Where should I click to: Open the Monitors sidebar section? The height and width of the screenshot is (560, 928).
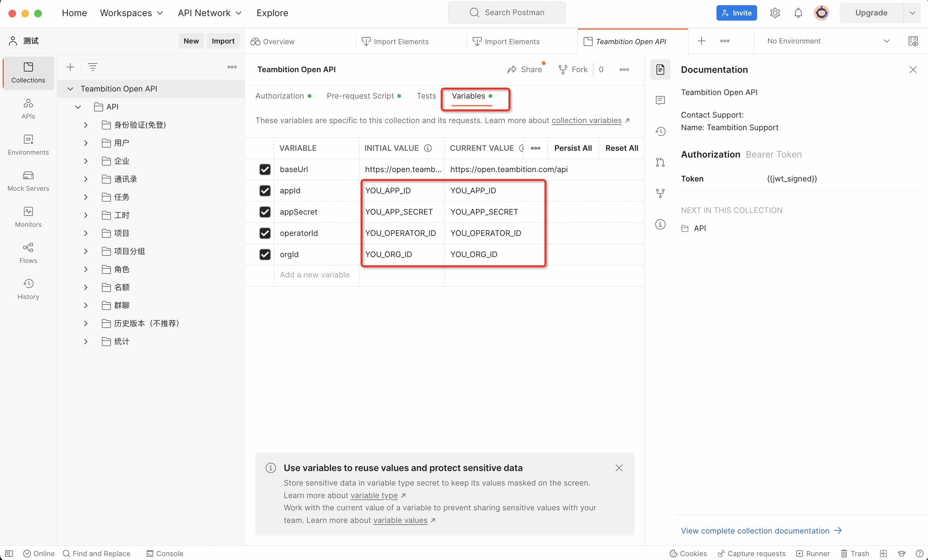pos(28,217)
